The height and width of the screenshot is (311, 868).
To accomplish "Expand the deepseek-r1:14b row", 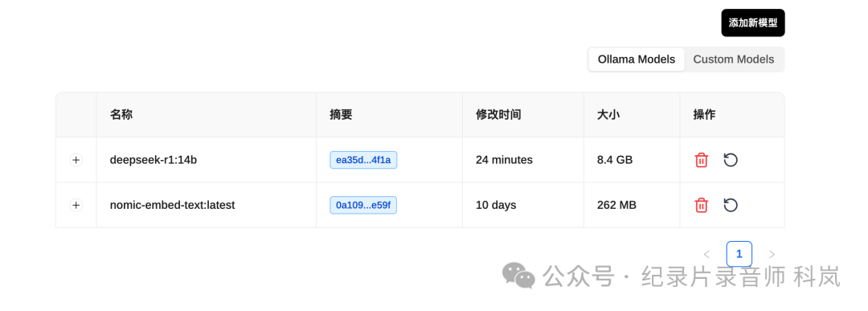I will [x=76, y=160].
